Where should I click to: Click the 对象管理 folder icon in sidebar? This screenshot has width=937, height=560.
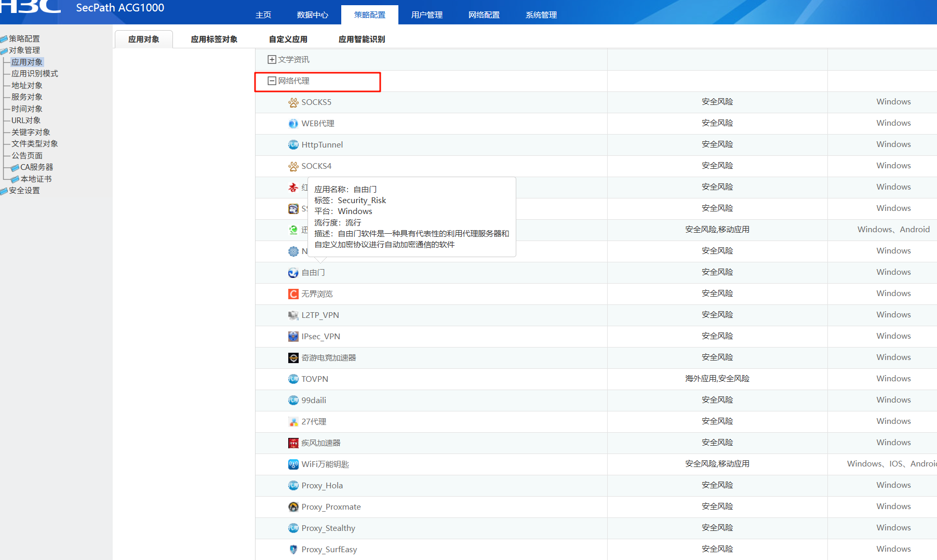pos(4,51)
